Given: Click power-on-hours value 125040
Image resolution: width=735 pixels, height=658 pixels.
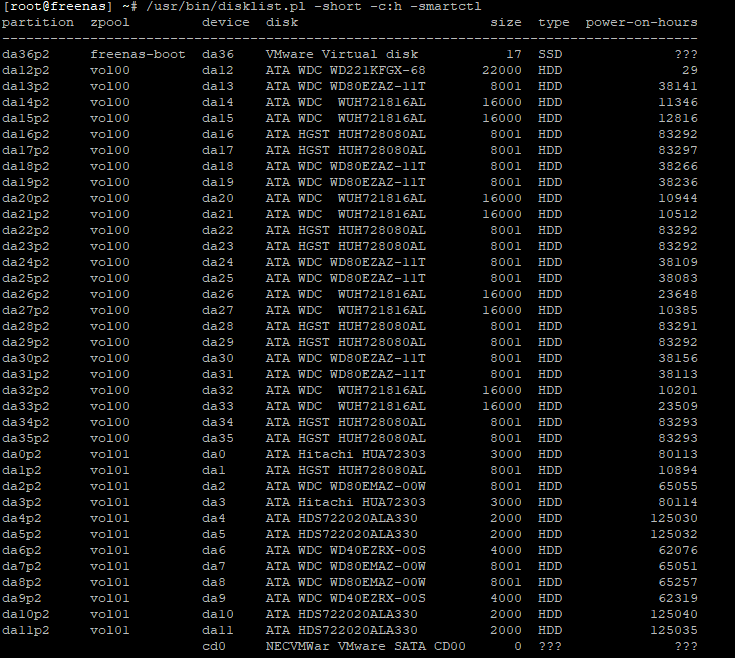Looking at the screenshot, I should (674, 614).
